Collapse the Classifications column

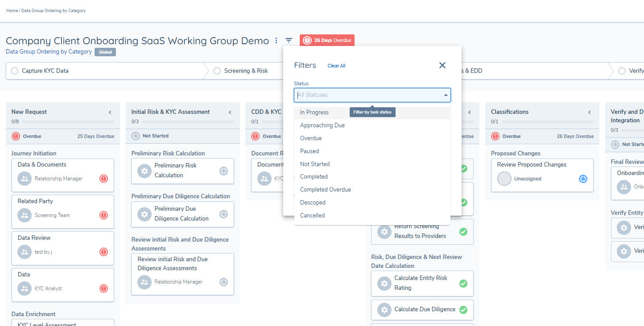click(590, 112)
